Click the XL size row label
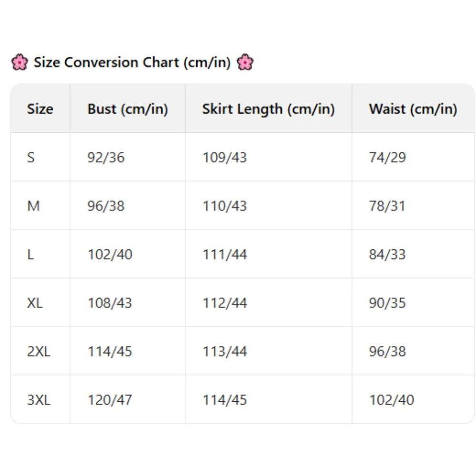The width and height of the screenshot is (476, 476). coord(35,303)
